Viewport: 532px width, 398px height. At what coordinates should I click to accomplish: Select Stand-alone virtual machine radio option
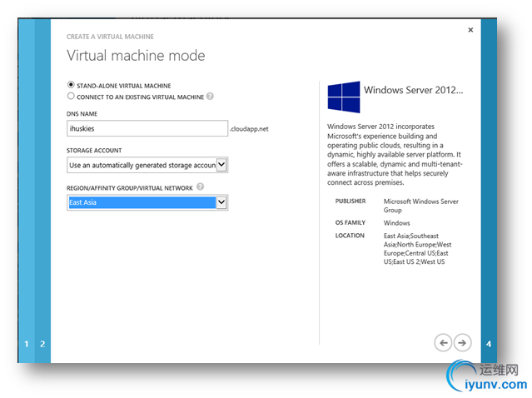click(71, 85)
